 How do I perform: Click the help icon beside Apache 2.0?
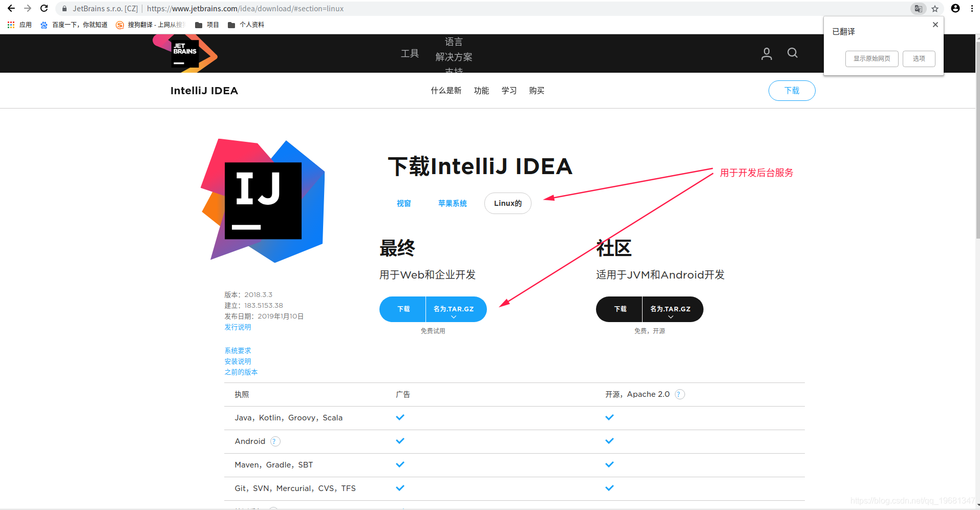tap(679, 394)
